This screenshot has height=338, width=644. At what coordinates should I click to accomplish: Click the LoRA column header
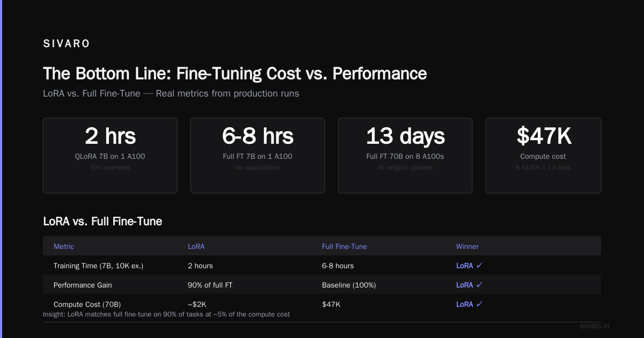click(196, 246)
